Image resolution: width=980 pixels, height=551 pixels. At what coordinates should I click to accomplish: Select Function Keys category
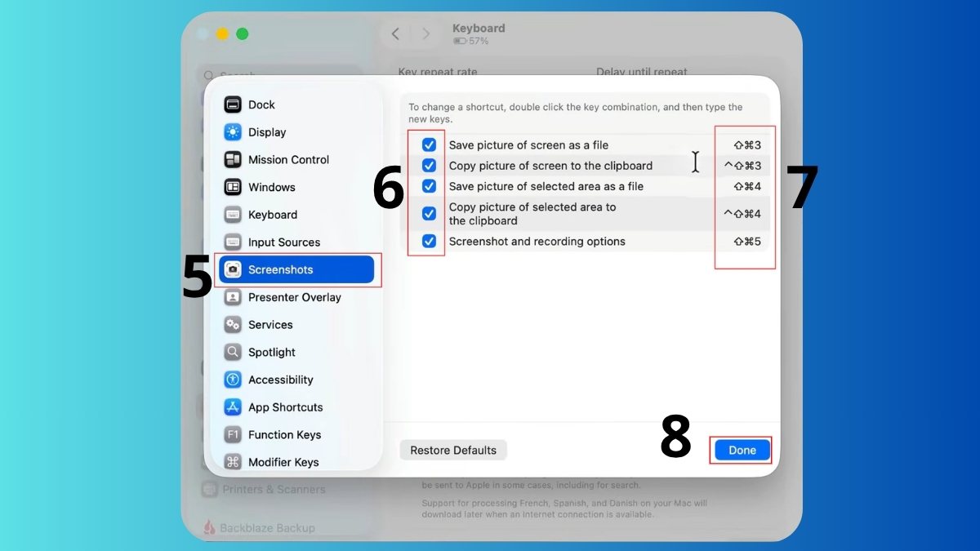296,434
